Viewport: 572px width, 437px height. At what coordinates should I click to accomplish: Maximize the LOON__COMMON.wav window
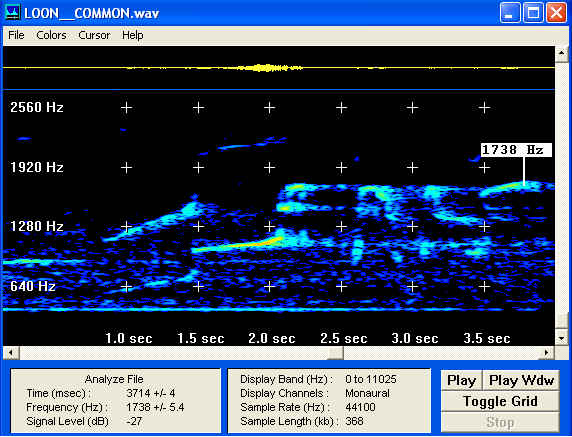pos(533,13)
